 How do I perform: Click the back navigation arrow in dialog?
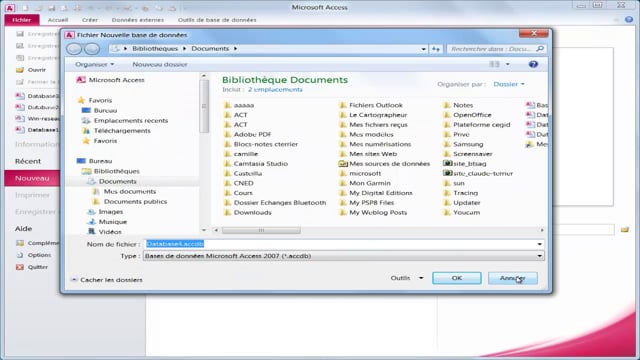74,49
